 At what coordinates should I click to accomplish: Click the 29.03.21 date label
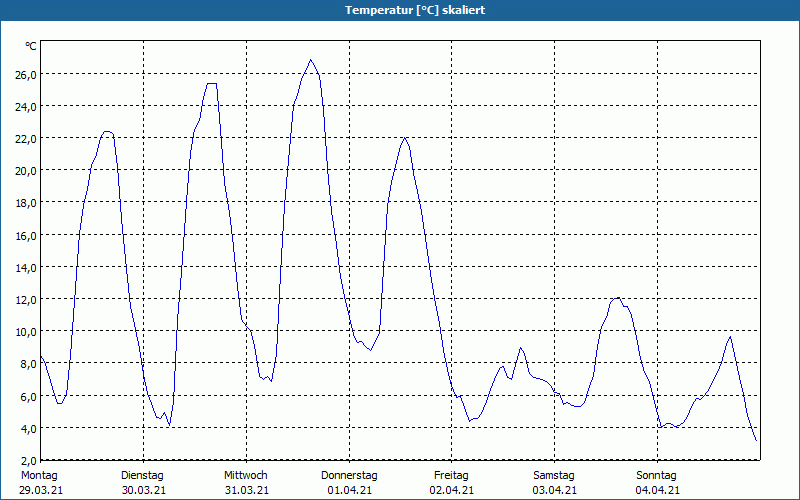(40, 490)
